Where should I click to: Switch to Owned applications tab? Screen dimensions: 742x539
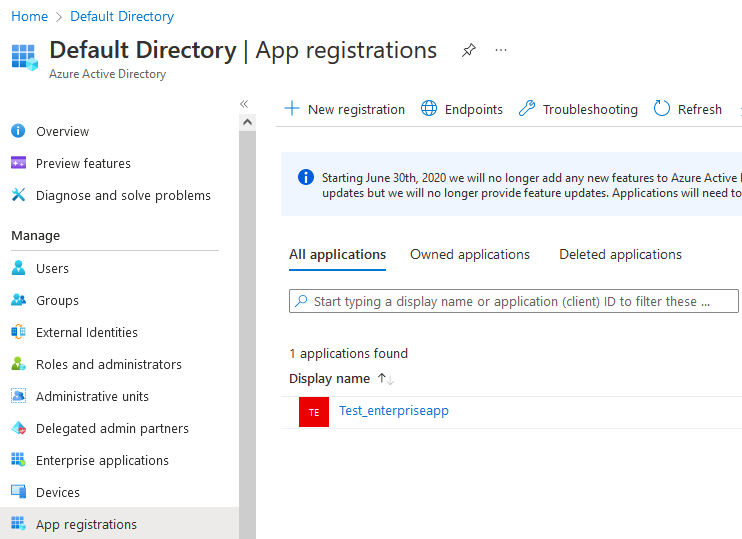[470, 255]
